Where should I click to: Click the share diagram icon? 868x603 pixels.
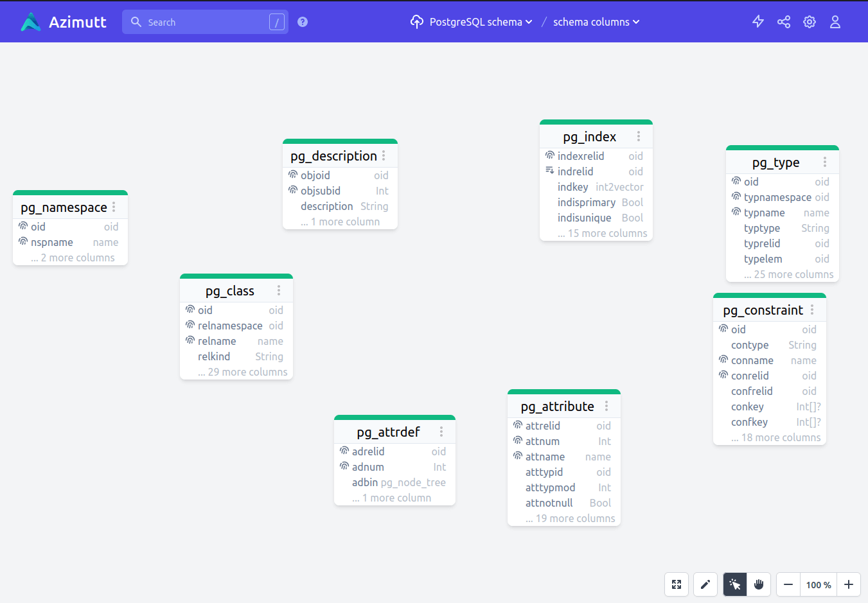[783, 21]
